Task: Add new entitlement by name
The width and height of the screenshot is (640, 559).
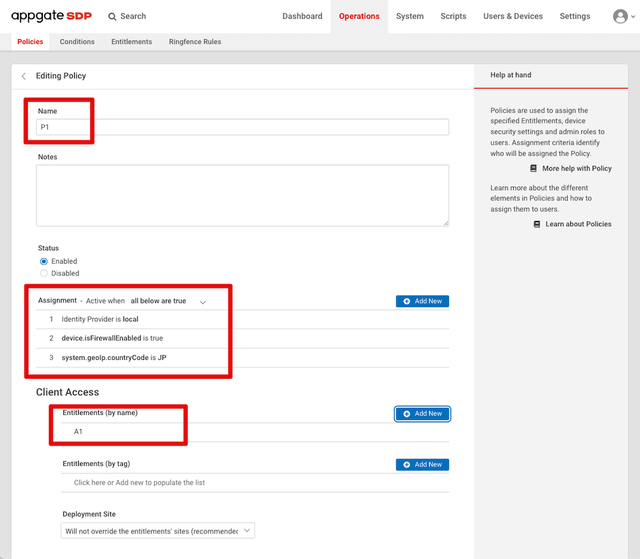Action: (x=422, y=413)
